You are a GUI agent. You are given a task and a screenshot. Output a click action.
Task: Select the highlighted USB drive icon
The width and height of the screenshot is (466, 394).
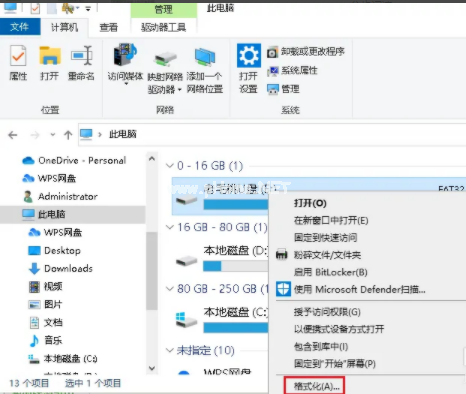point(187,200)
